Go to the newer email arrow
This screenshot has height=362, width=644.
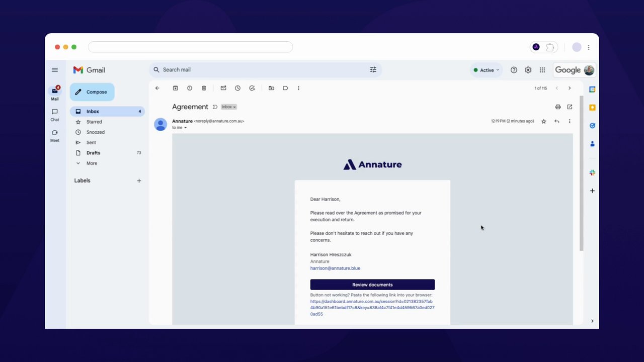pos(556,88)
